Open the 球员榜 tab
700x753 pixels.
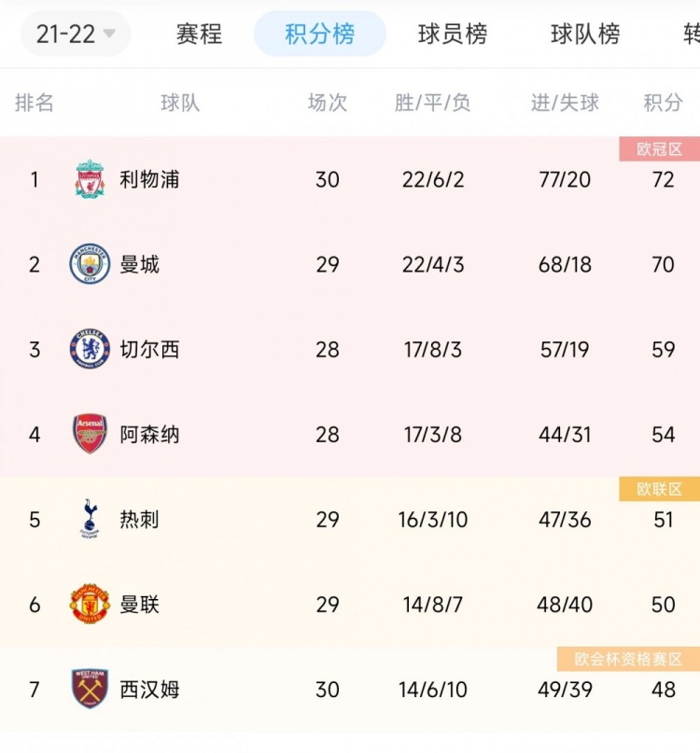453,34
